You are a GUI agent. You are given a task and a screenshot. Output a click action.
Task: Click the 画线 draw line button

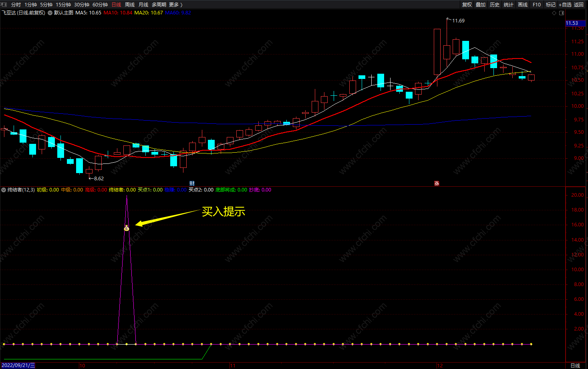point(523,5)
